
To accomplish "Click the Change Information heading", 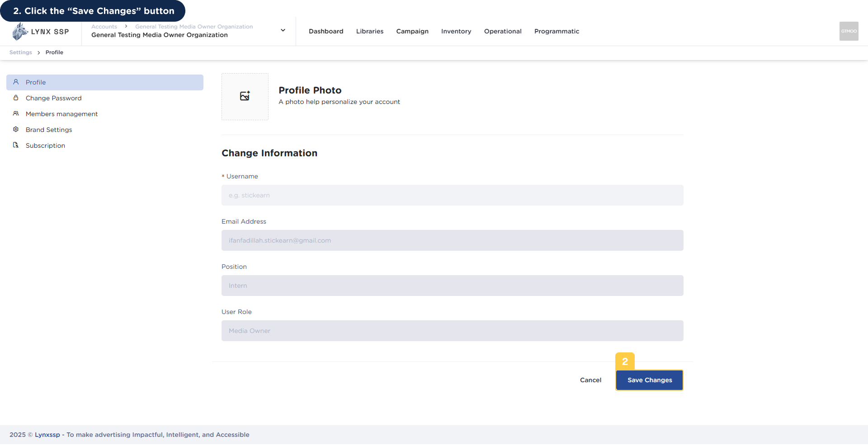I will pyautogui.click(x=269, y=153).
